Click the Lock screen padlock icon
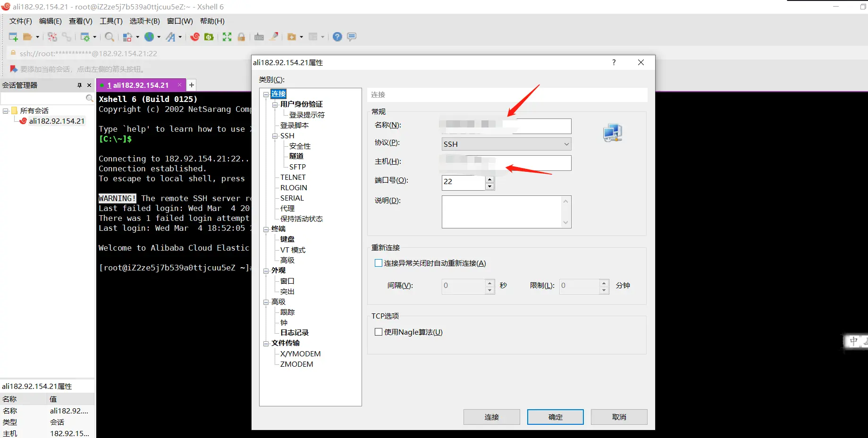Screen dimensions: 868x438 click(241, 37)
